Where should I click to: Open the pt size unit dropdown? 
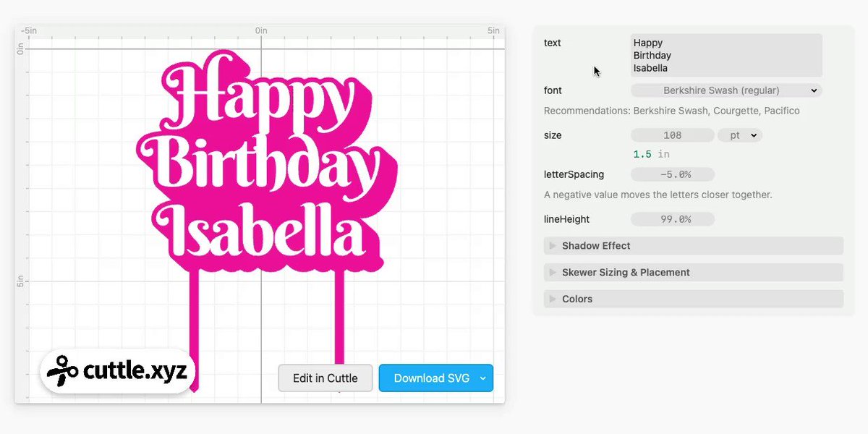click(x=739, y=135)
